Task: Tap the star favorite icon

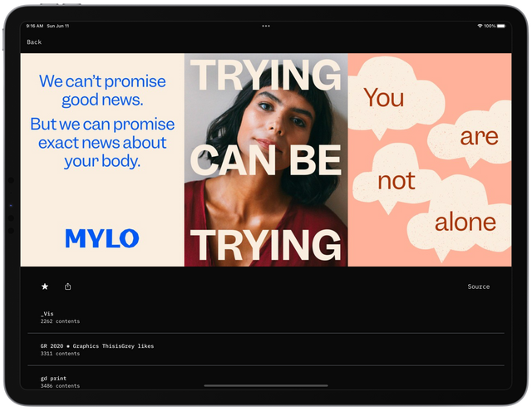Action: pos(45,286)
